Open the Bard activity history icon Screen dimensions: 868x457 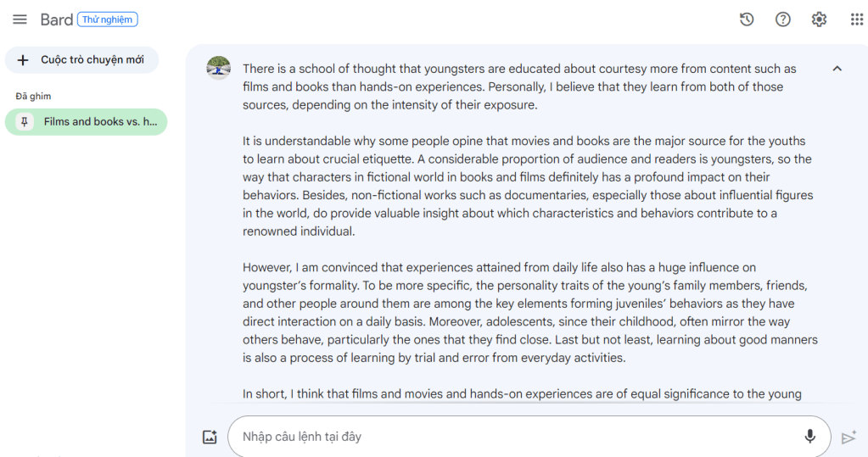(x=747, y=20)
